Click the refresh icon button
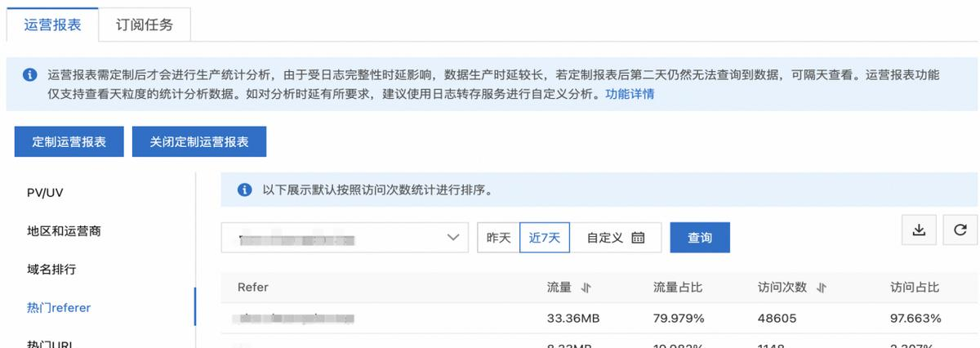This screenshot has width=980, height=348. pos(960,231)
